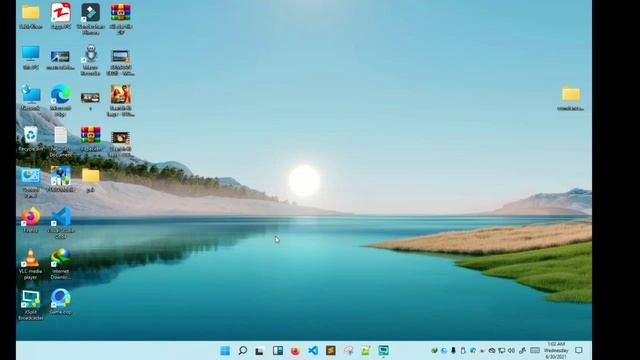This screenshot has width=640, height=360.
Task: Open the Widgets panel from the taskbar
Action: (278, 351)
